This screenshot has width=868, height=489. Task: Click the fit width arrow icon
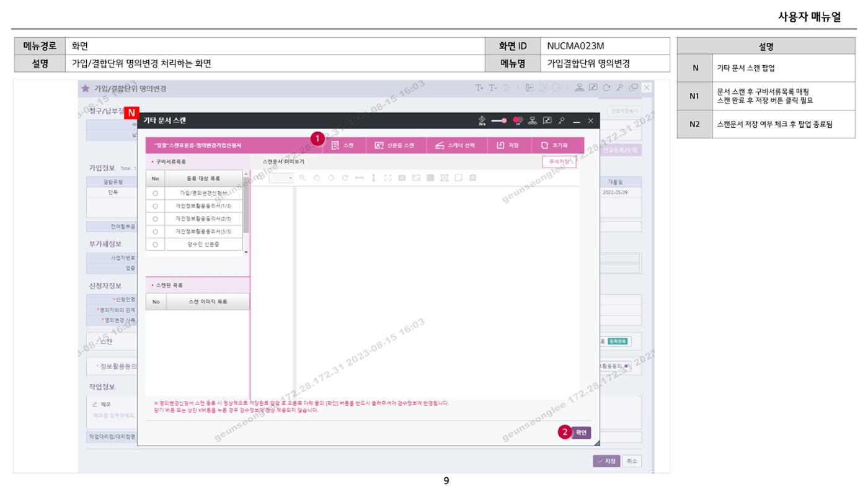click(359, 177)
